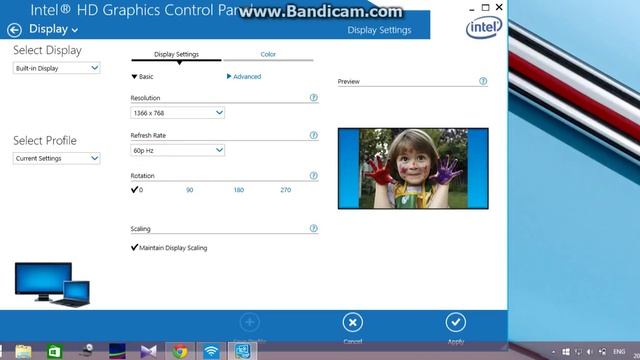Open the dark blue taskbar app icon
The width and height of the screenshot is (640, 360).
118,351
